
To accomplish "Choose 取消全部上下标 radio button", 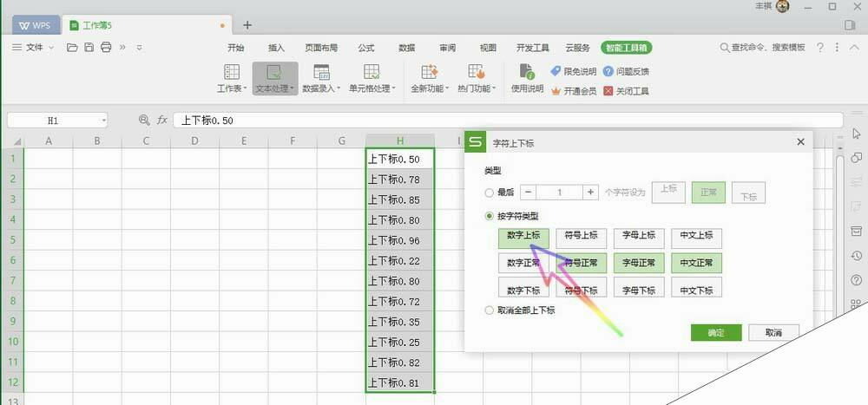I will click(490, 310).
